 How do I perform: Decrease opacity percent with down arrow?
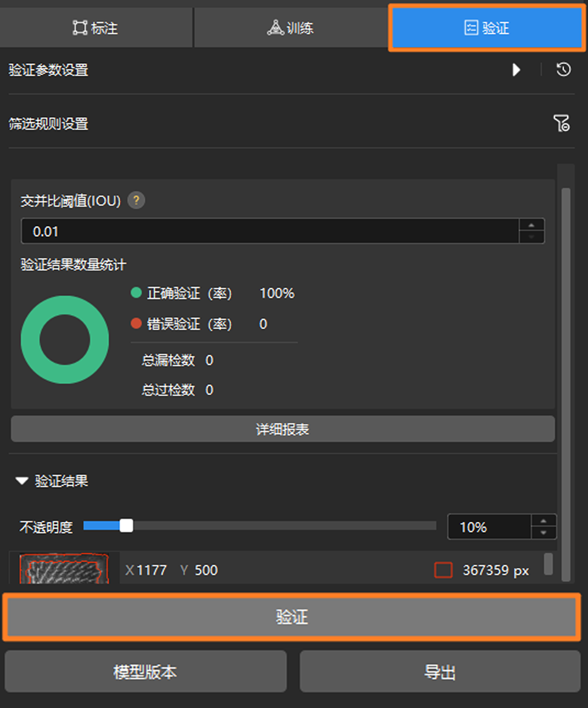tap(543, 533)
